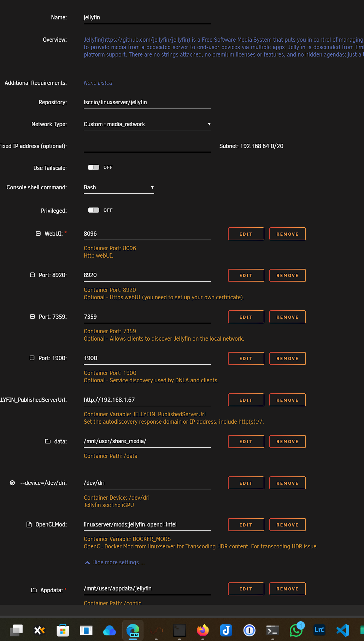Click Edit button for the WebUI port
This screenshot has width=364, height=641.
(x=246, y=234)
